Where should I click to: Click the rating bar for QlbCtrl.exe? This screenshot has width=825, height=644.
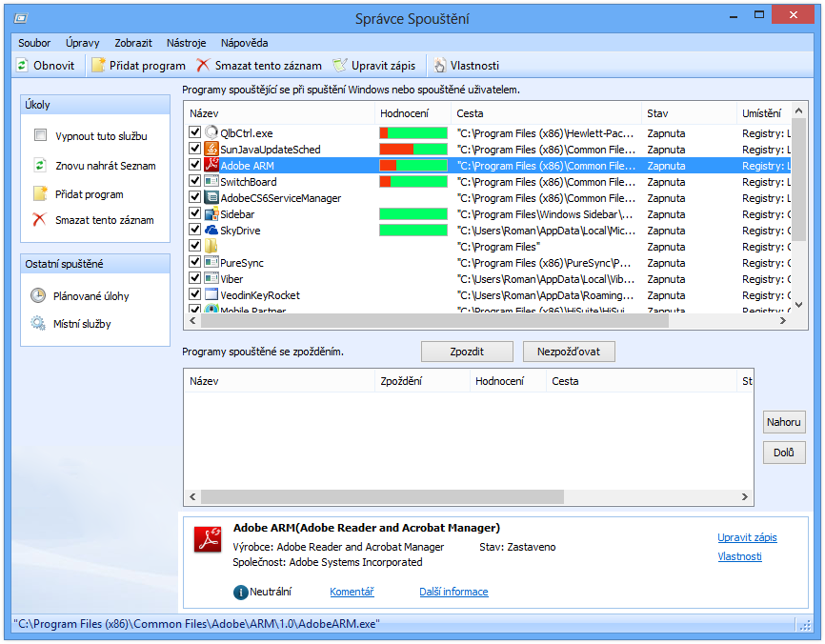[413, 133]
